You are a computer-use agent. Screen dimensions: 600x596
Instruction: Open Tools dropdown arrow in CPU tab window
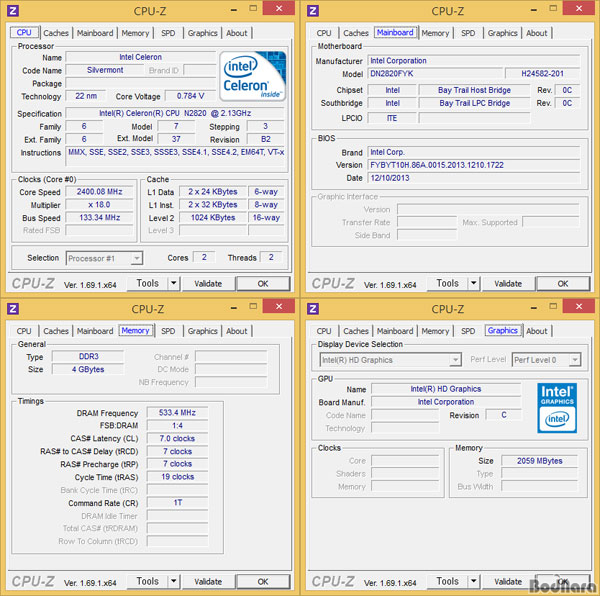click(x=174, y=283)
